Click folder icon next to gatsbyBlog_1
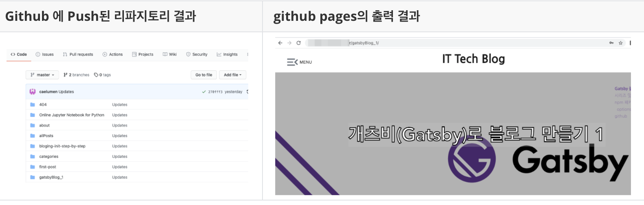 click(33, 177)
